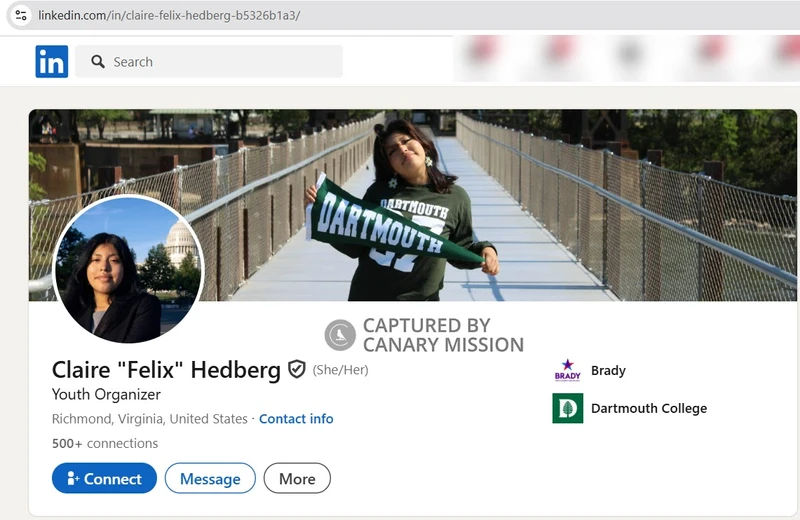Select the browser URL address bar

tap(300, 16)
